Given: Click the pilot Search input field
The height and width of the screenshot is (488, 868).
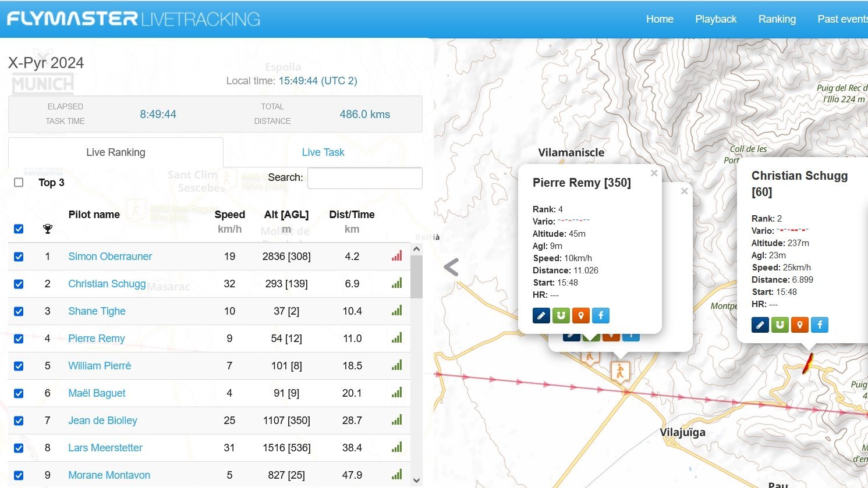Looking at the screenshot, I should 365,178.
